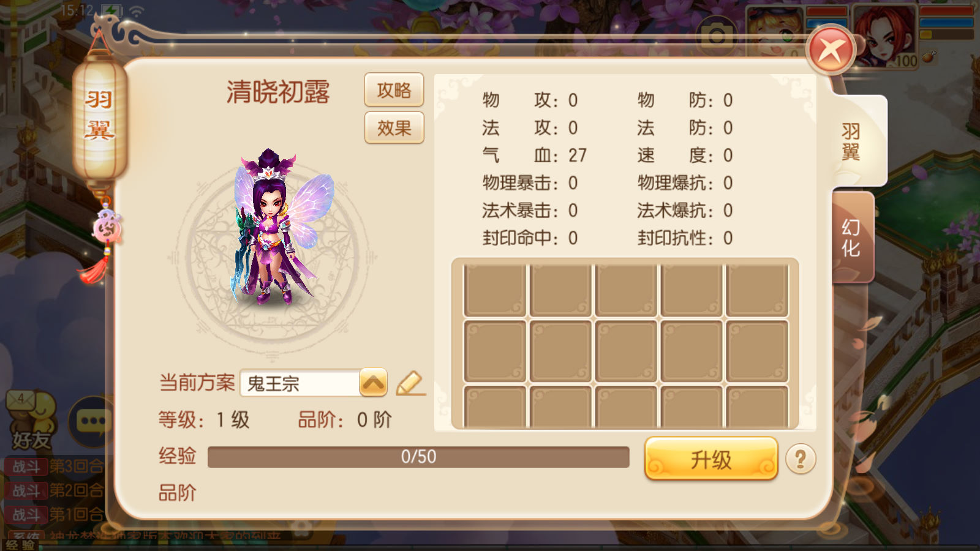Open 战斗 第3回合 battle log entry
Screen dimensions: 980x551
[55, 467]
